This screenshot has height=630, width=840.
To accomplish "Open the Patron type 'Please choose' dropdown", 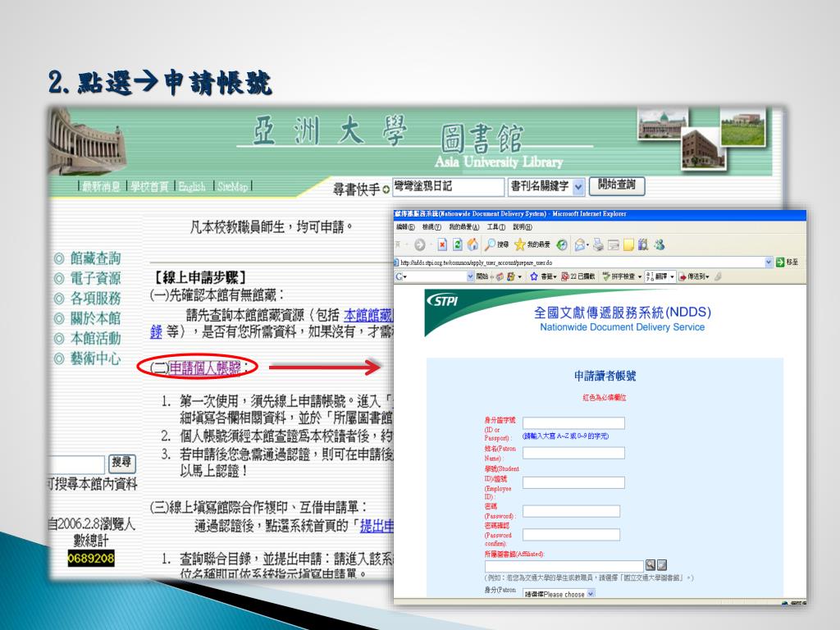I will 591,594.
